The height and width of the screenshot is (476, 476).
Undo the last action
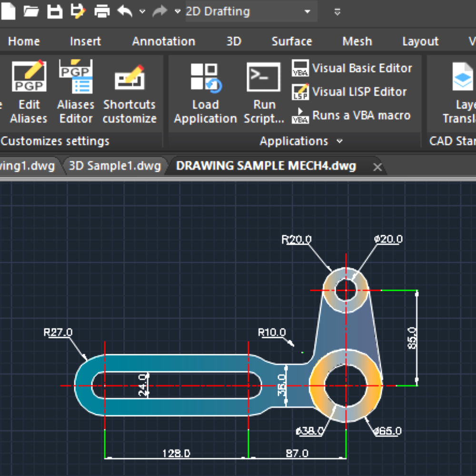pyautogui.click(x=125, y=11)
